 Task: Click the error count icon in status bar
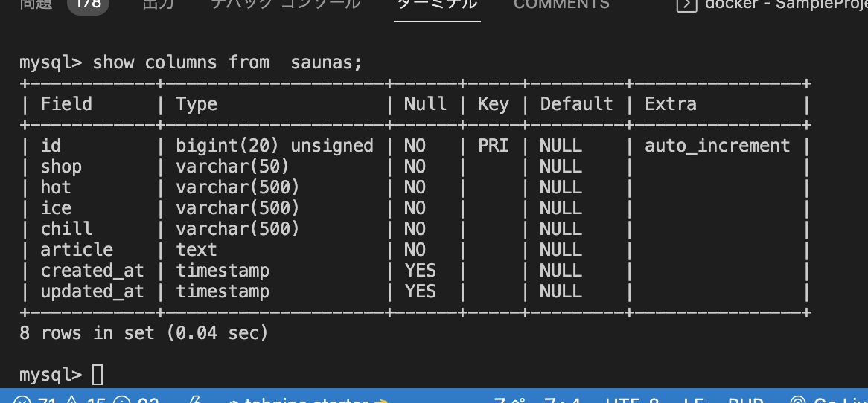pos(22,399)
